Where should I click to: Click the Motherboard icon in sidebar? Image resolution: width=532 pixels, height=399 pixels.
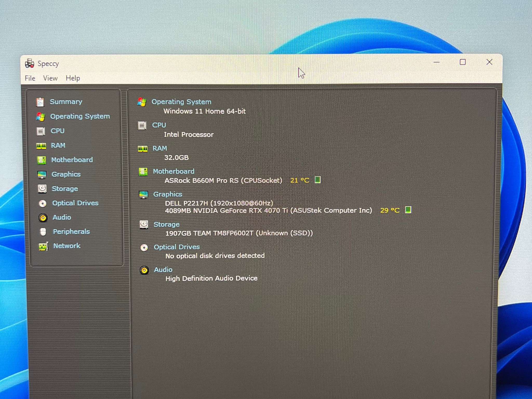[41, 160]
